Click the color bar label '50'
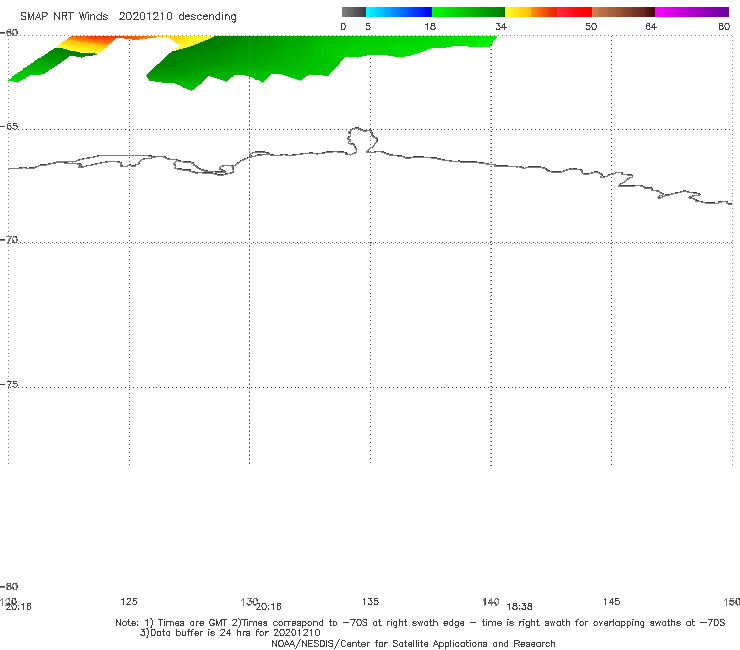Image resolution: width=740 pixels, height=650 pixels. (591, 26)
